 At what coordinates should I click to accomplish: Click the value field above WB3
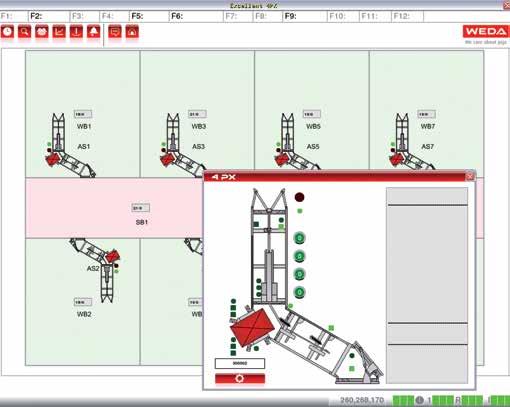[x=197, y=114]
